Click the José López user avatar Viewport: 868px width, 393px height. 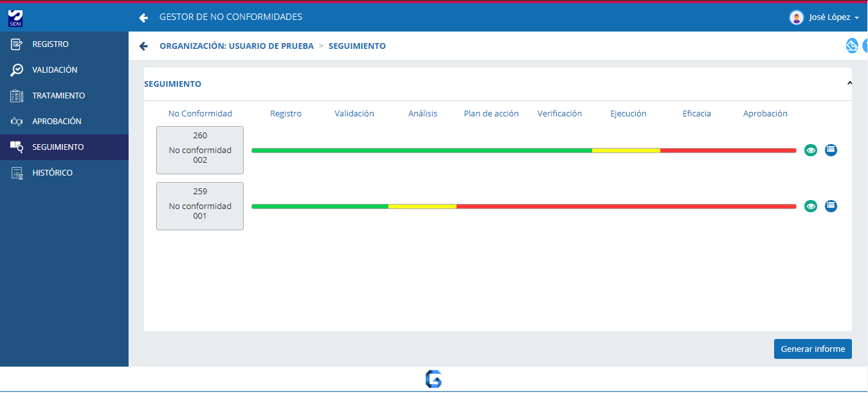pyautogui.click(x=796, y=17)
